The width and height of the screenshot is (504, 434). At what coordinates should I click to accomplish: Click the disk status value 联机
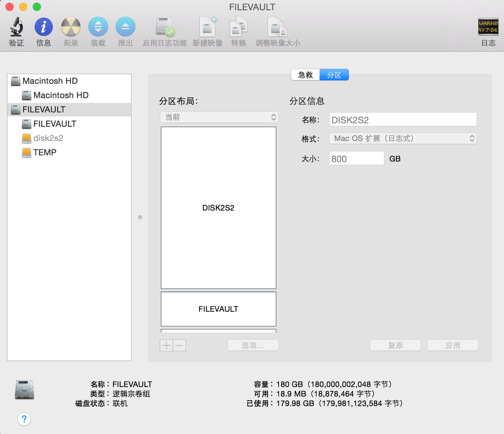click(x=120, y=403)
